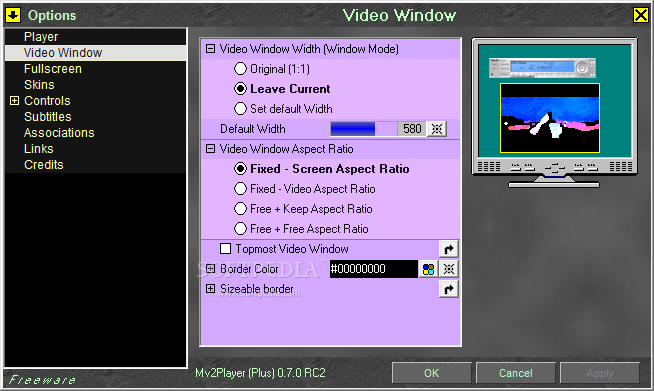Select Fixed - Screen Aspect Ratio
This screenshot has width=654, height=391.
(240, 169)
